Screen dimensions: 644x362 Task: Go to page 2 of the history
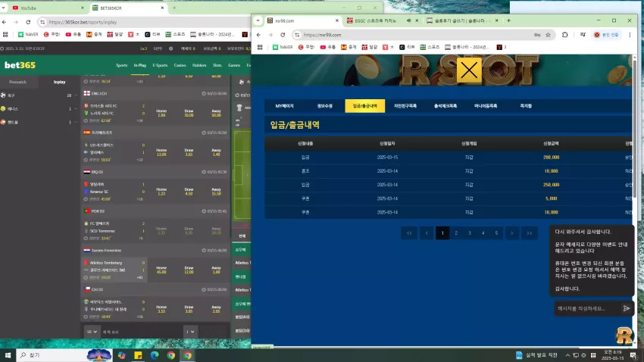pos(456,233)
